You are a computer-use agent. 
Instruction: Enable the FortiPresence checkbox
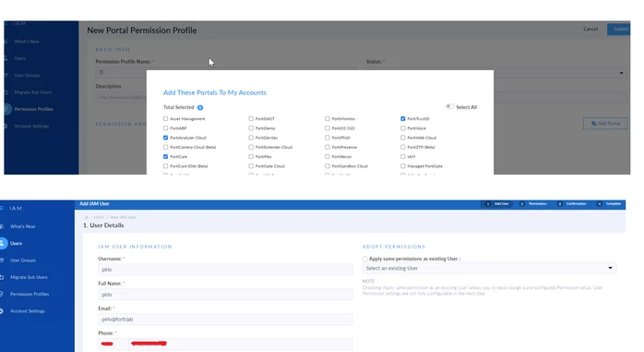328,147
